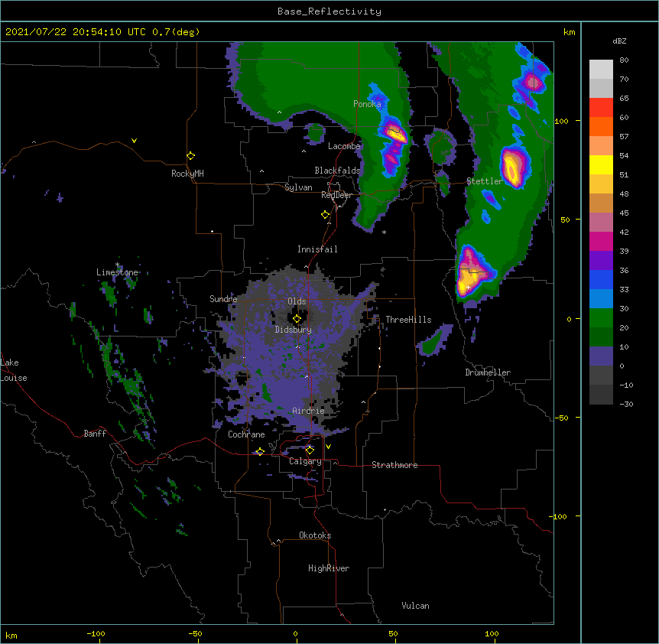The height and width of the screenshot is (644, 659).
Task: Click the Drumheller label
Action: pos(488,372)
